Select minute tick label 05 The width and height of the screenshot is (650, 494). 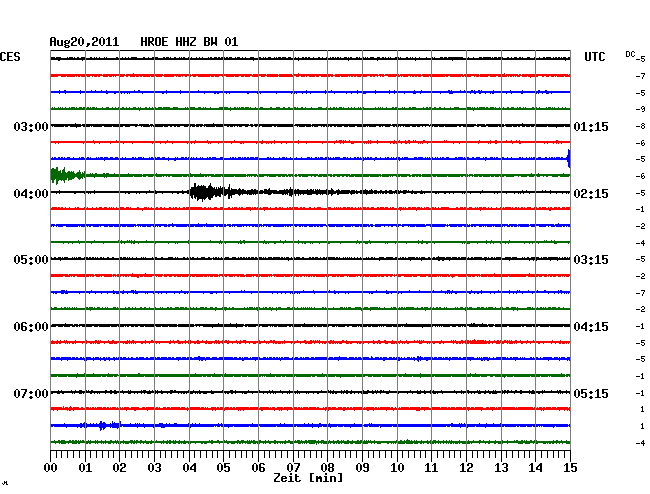223,468
